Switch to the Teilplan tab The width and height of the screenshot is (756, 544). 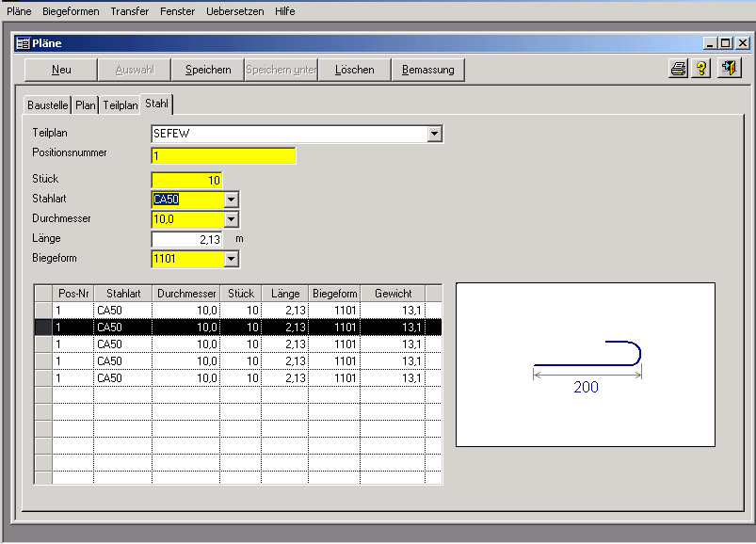[x=121, y=105]
